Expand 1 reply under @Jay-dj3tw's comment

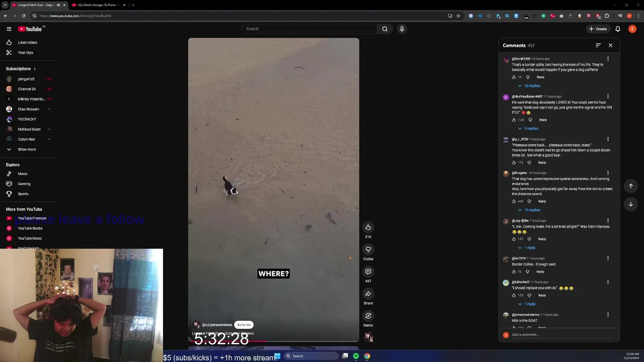tap(526, 248)
